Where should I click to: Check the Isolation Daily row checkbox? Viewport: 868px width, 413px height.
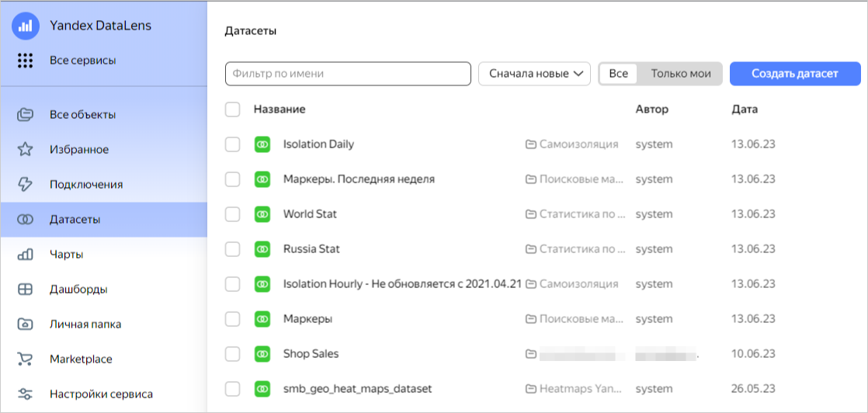tap(232, 144)
